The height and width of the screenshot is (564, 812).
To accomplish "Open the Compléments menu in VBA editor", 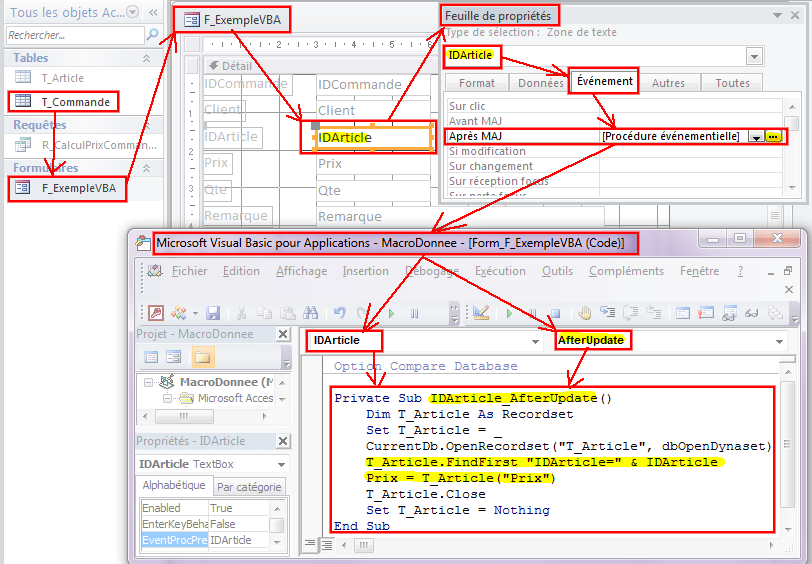I will (x=626, y=271).
